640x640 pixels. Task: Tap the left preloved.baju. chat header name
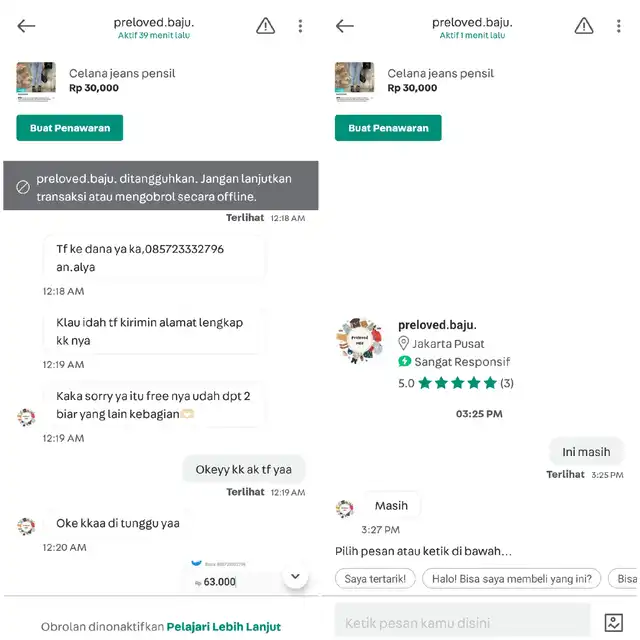154,22
